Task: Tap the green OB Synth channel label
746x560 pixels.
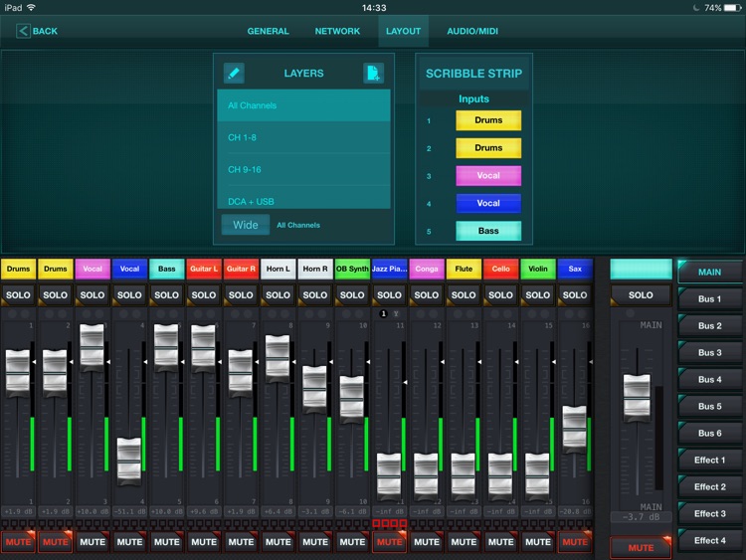Action: (352, 269)
